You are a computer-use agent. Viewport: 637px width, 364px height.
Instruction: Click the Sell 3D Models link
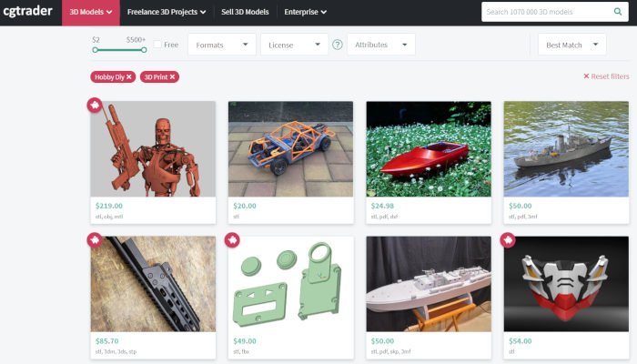tap(245, 12)
